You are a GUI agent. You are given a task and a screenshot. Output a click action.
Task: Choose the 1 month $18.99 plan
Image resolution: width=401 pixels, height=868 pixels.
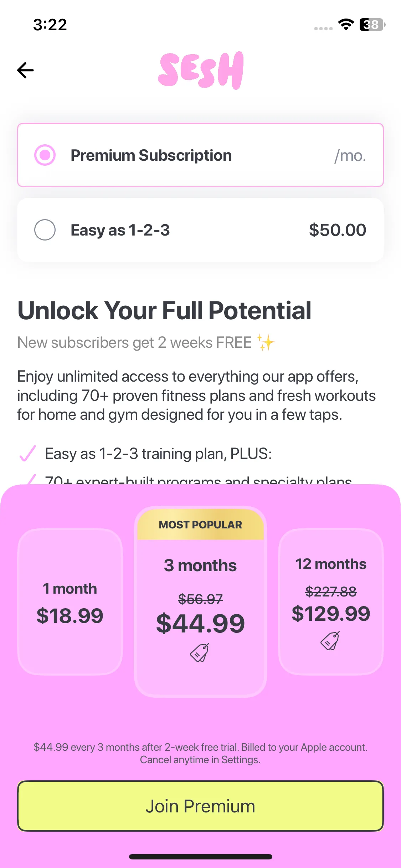[x=70, y=601]
